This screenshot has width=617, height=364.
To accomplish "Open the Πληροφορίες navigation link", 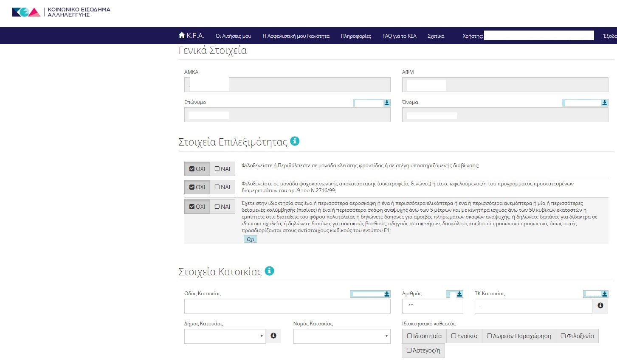I will tap(356, 36).
